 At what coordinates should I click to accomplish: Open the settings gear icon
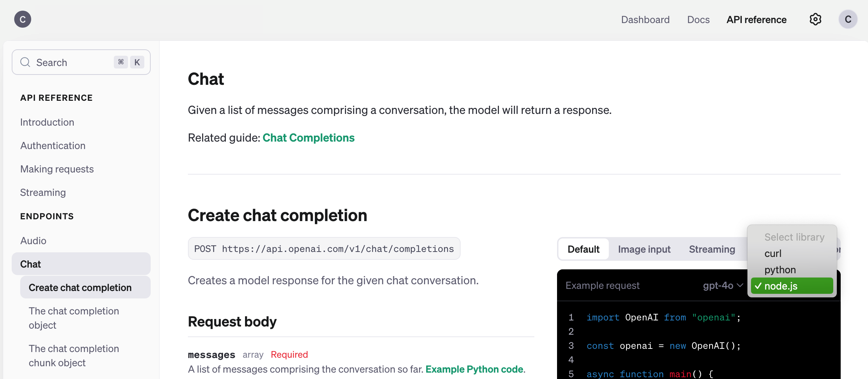pos(815,19)
